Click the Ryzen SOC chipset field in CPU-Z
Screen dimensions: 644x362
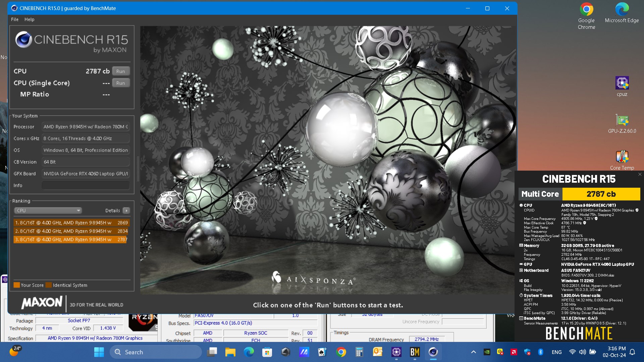click(x=256, y=333)
